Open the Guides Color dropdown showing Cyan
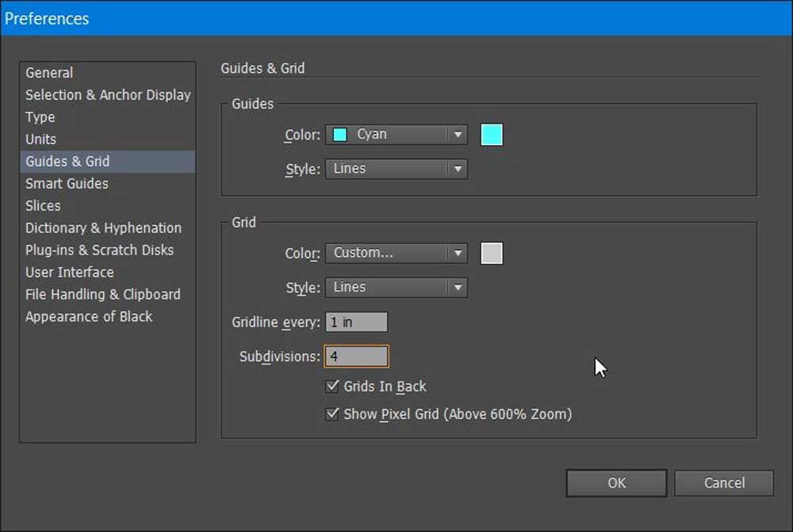The image size is (793, 532). (x=396, y=135)
